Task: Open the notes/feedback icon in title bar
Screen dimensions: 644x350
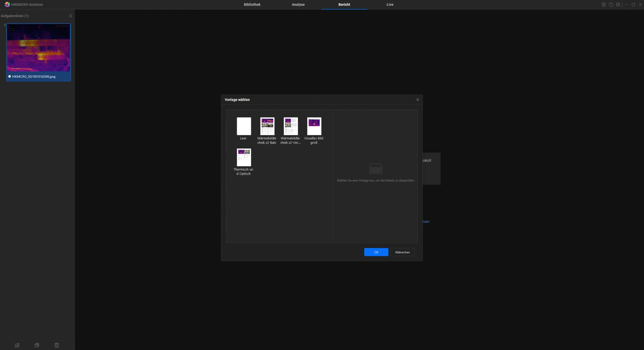Action: click(603, 5)
